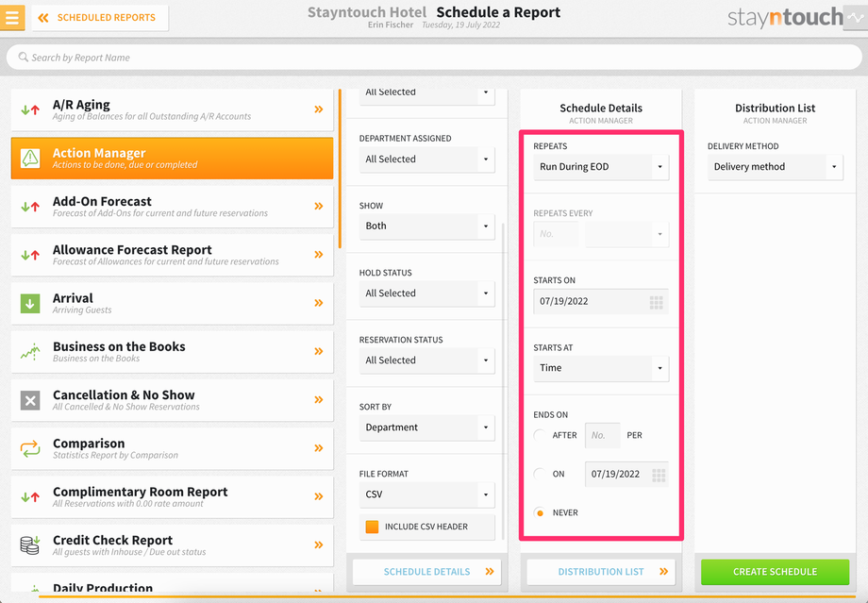Screen dimensions: 868x603
Task: Click the Credit Check Report coins icon
Action: [30, 544]
